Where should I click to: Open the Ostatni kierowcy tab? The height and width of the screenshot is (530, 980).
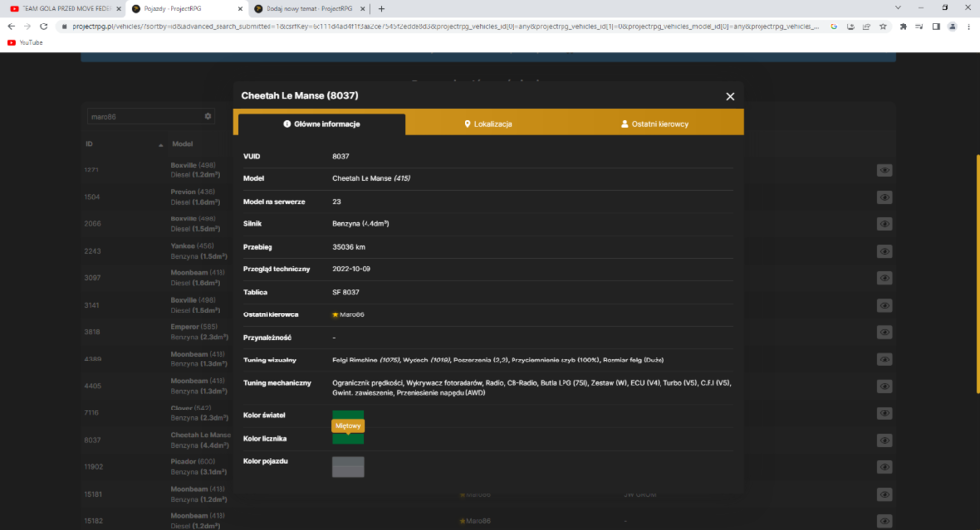point(655,124)
